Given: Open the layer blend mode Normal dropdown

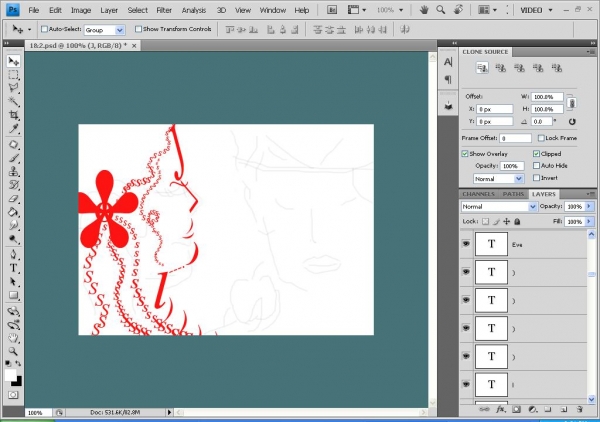Looking at the screenshot, I should pyautogui.click(x=499, y=207).
